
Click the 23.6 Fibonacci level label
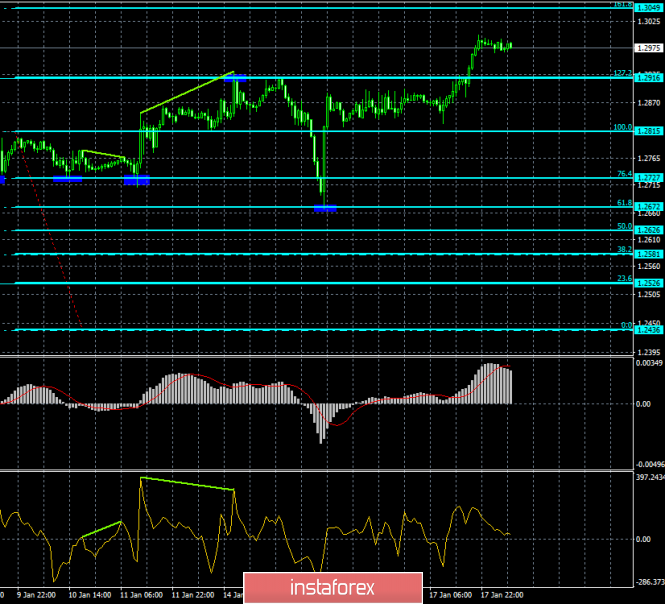tap(624, 278)
